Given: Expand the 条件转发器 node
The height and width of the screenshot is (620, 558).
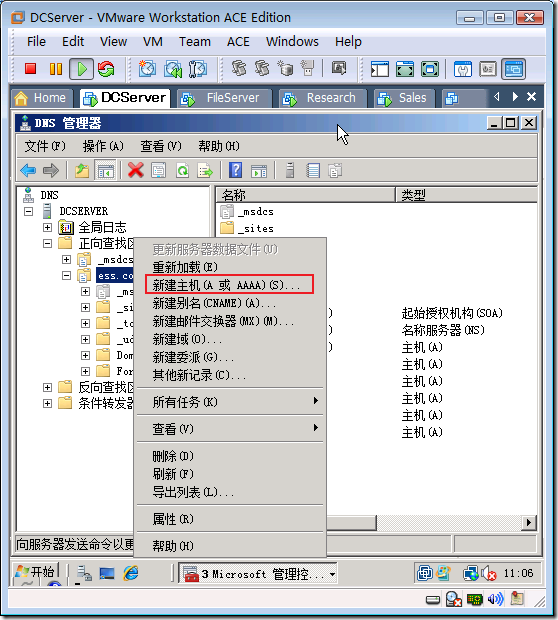Looking at the screenshot, I should pyautogui.click(x=47, y=403).
